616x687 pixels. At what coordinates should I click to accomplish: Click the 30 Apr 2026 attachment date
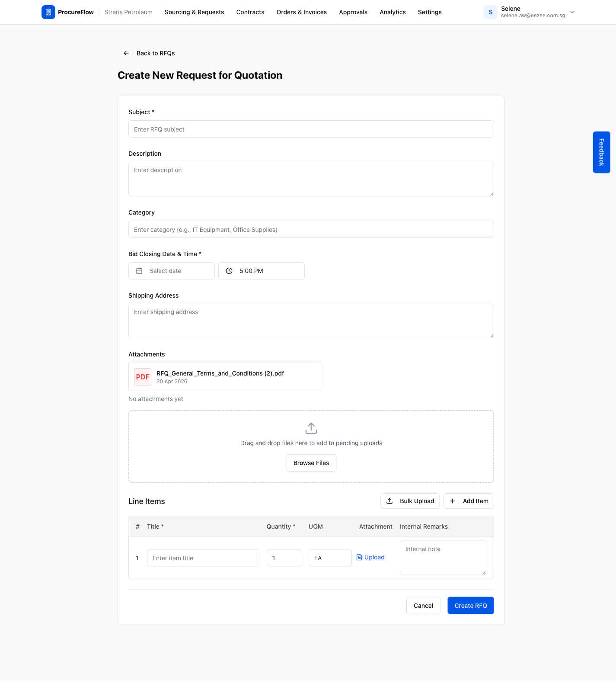click(172, 382)
